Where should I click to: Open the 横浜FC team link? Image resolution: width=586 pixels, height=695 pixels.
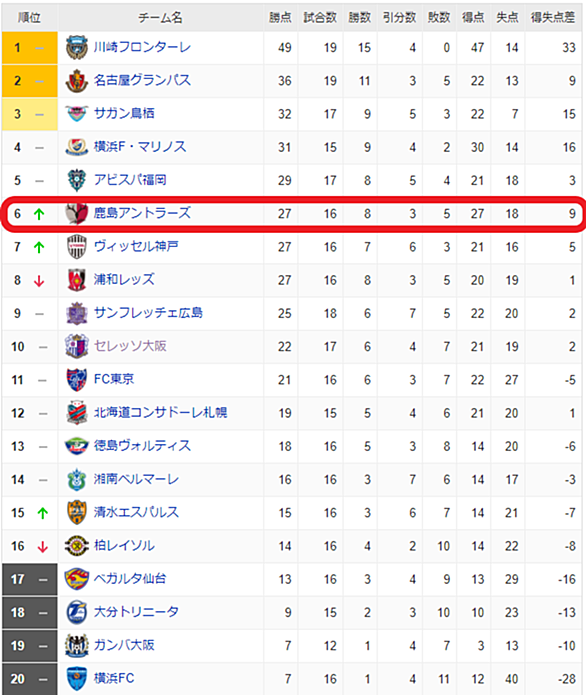click(x=114, y=678)
